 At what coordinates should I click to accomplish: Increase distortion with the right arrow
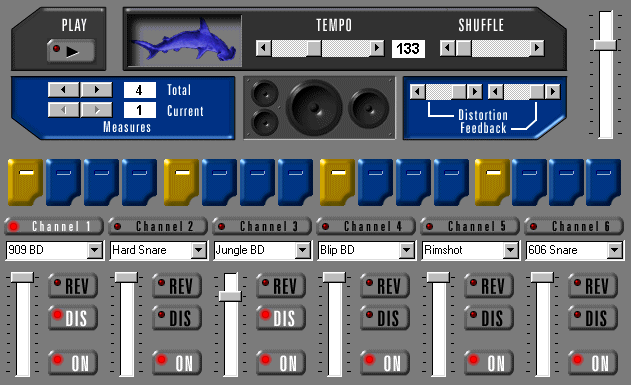point(474,92)
